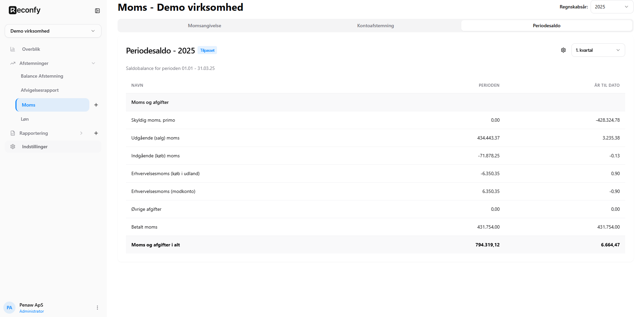644x317 pixels.
Task: Click the Moms og afgifter group row
Action: point(376,102)
